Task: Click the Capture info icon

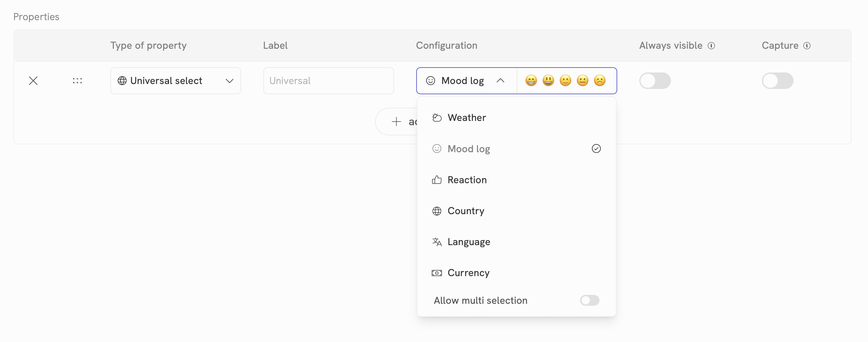Action: point(807,46)
